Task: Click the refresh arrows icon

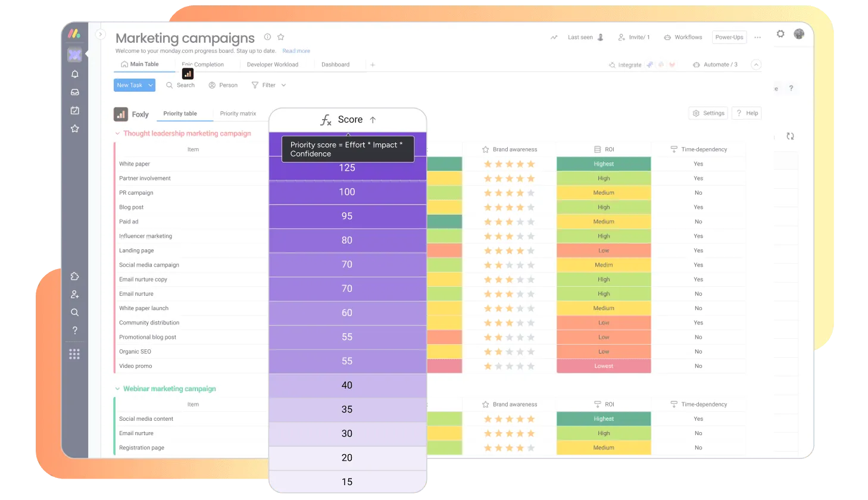Action: click(790, 136)
